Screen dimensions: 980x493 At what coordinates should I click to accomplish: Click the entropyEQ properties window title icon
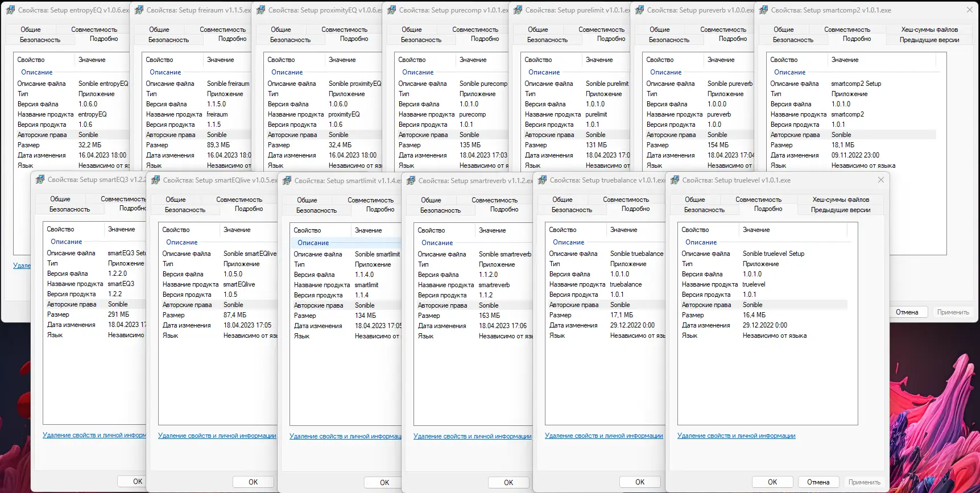click(10, 10)
